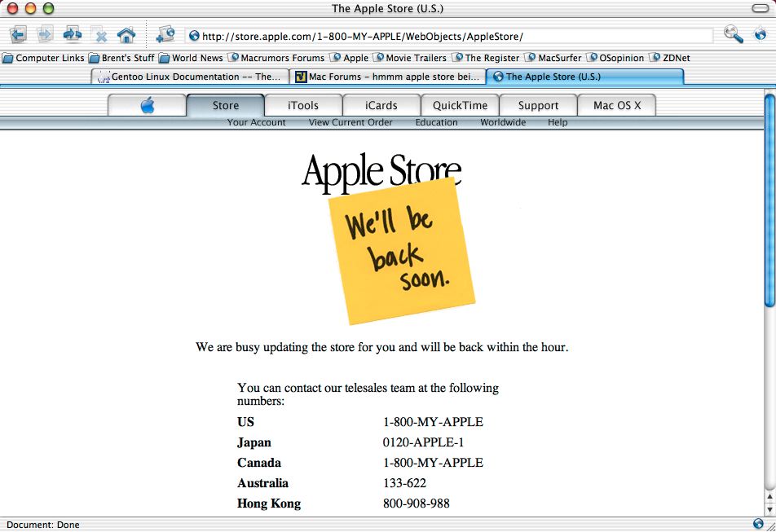The width and height of the screenshot is (776, 532).
Task: Click the yellow minimize window button
Action: tap(30, 8)
